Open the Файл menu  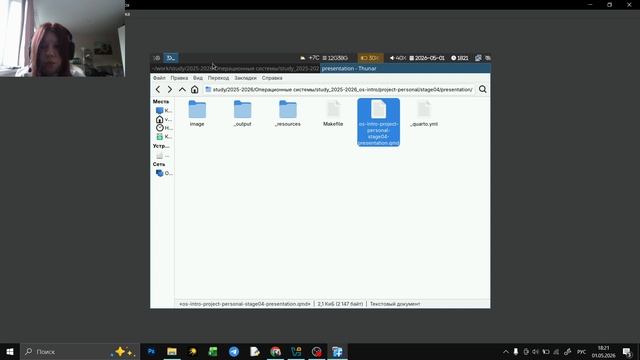tap(159, 78)
